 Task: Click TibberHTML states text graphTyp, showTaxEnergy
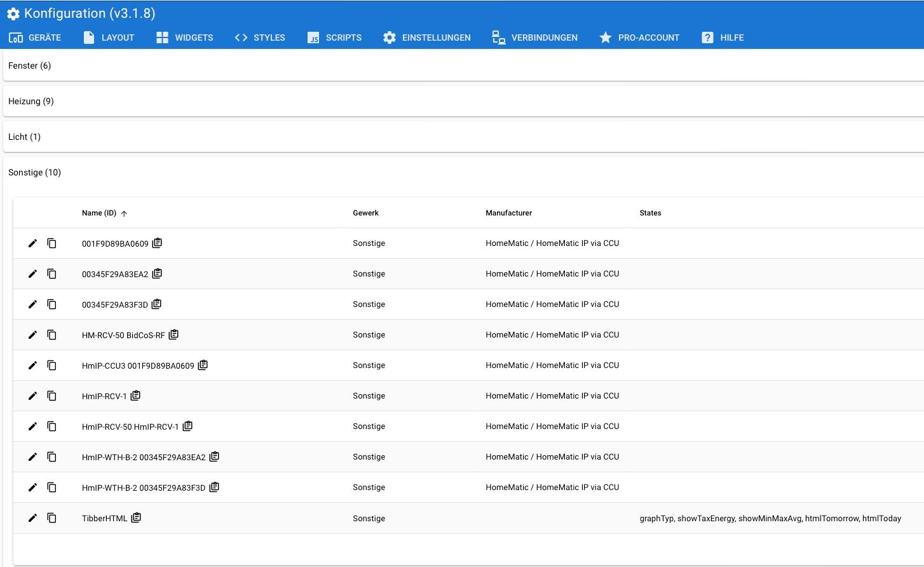click(x=770, y=519)
